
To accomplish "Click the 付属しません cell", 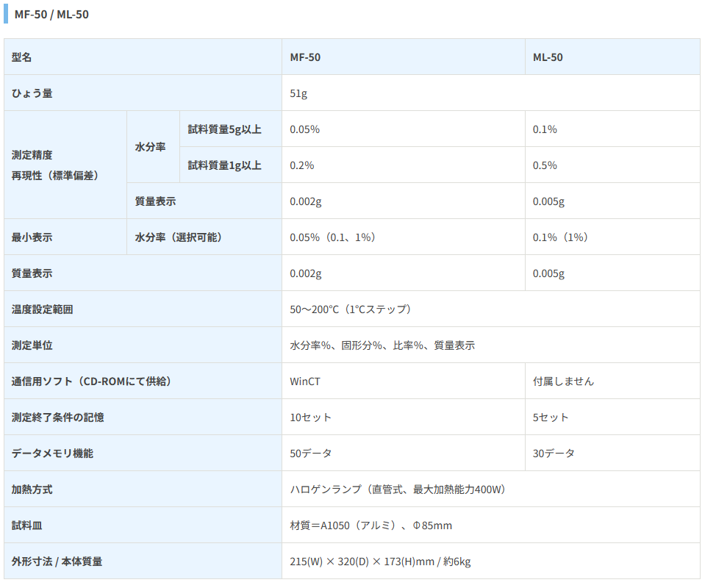I will pyautogui.click(x=563, y=381).
